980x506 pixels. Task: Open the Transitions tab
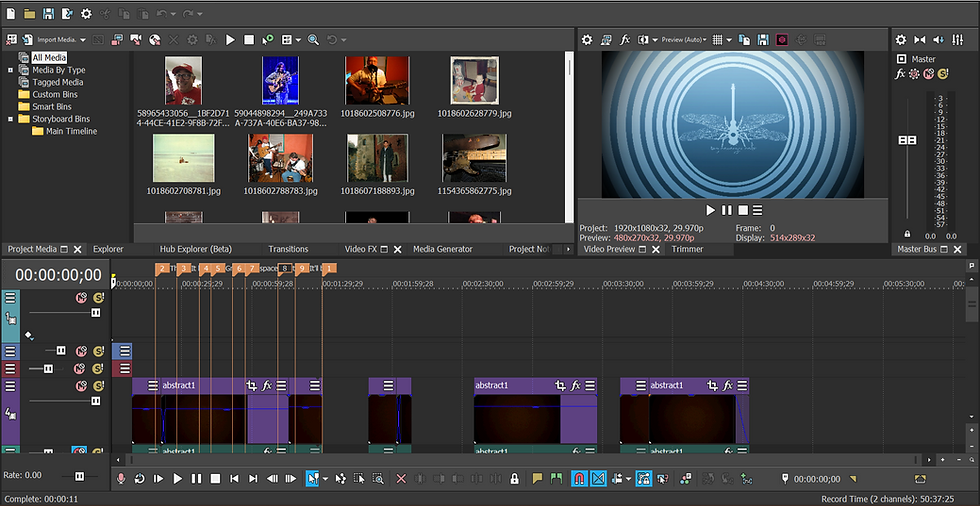288,249
